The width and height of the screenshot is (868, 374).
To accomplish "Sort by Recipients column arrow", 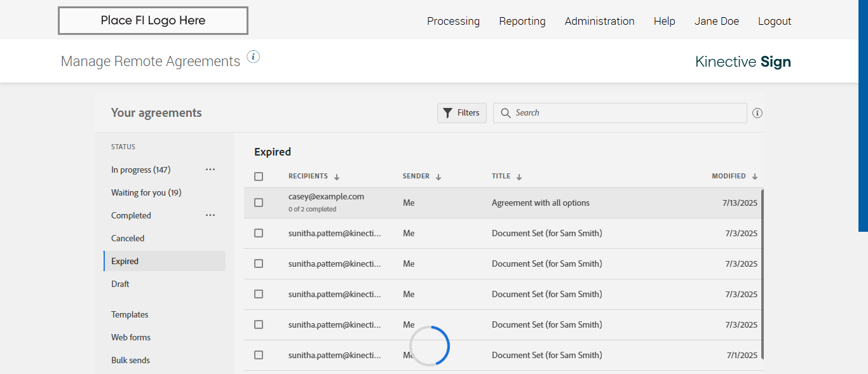I will pyautogui.click(x=337, y=177).
